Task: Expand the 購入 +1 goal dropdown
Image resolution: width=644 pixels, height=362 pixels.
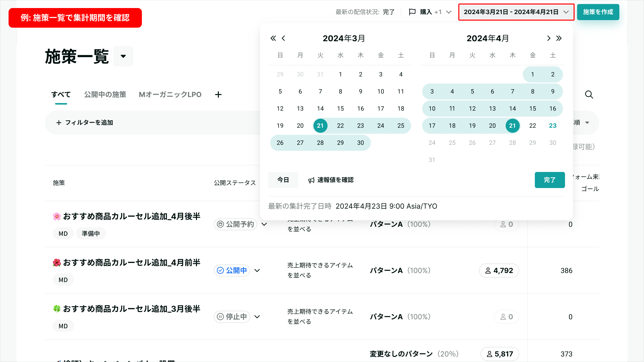Action: coord(449,12)
